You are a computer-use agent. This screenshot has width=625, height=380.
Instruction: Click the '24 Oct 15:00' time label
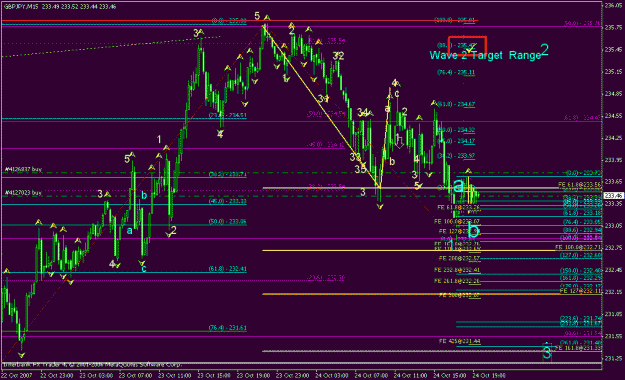[x=450, y=376]
